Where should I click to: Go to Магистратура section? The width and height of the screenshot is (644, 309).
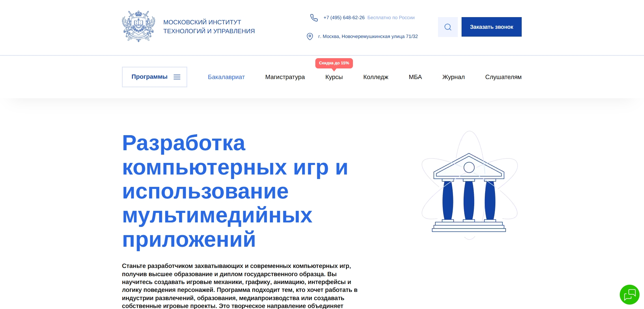click(x=285, y=77)
